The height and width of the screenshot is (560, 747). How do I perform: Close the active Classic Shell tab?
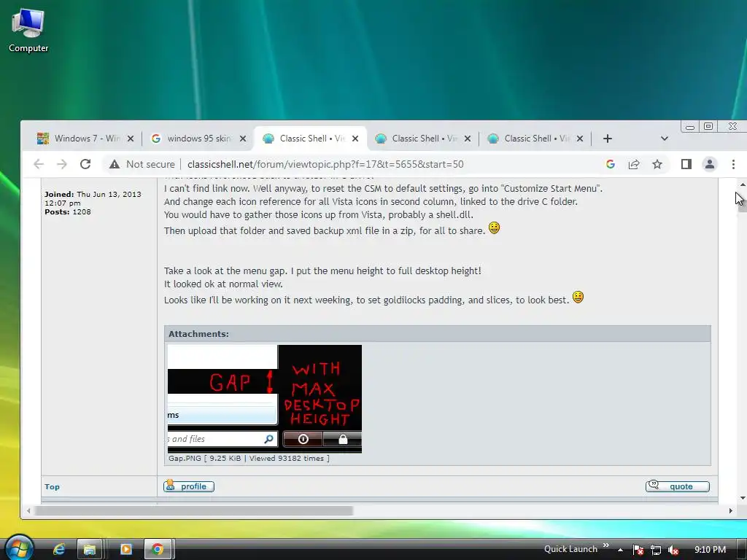(x=355, y=139)
